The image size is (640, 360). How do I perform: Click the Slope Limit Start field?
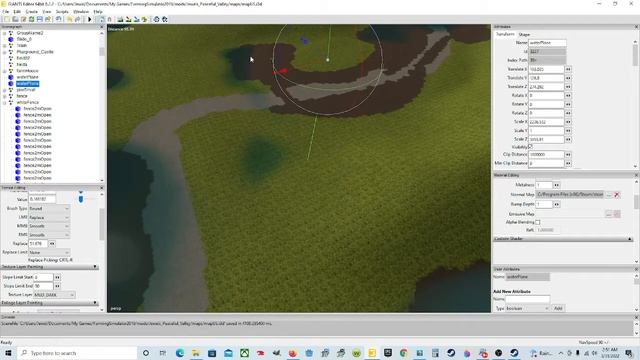(x=43, y=277)
